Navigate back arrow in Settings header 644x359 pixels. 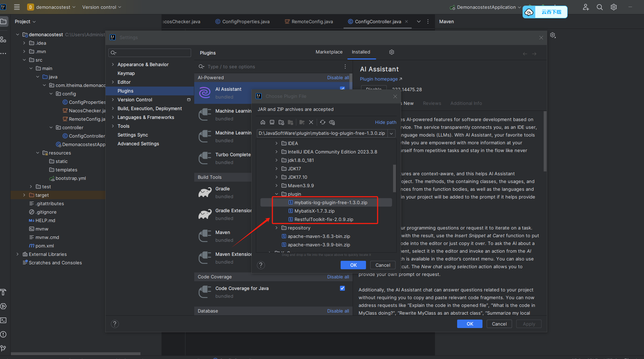pyautogui.click(x=525, y=54)
